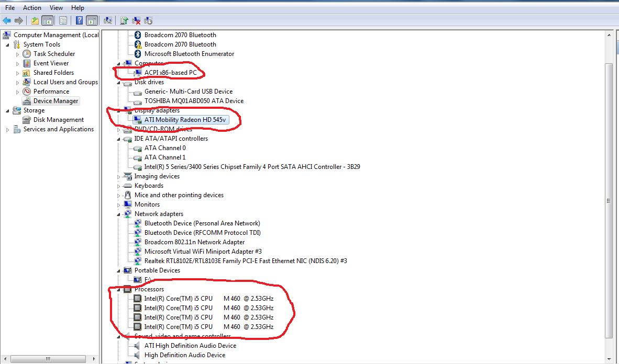Click the Back arrow in the toolbar

[x=7, y=20]
